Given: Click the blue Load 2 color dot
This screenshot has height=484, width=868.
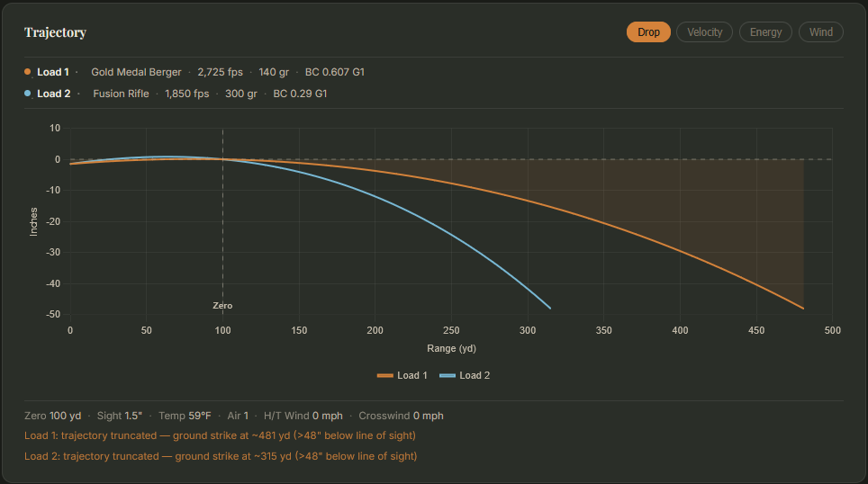Looking at the screenshot, I should [x=28, y=94].
